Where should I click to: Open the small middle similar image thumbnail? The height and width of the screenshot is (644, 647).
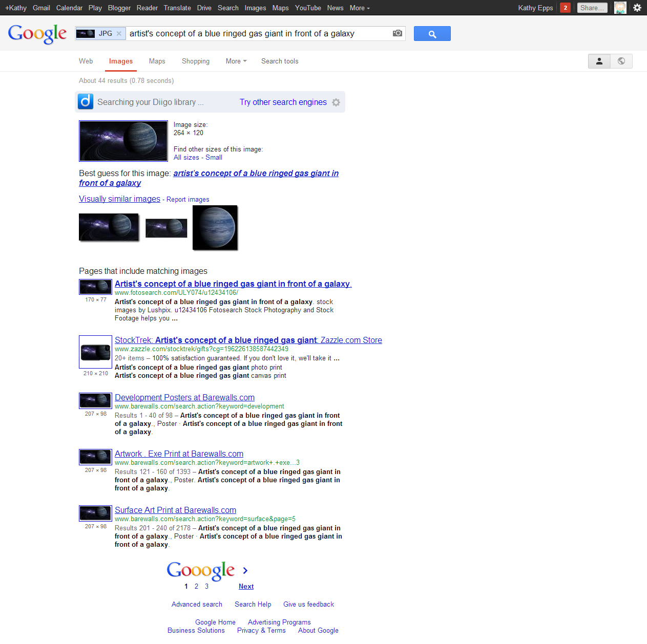point(166,228)
